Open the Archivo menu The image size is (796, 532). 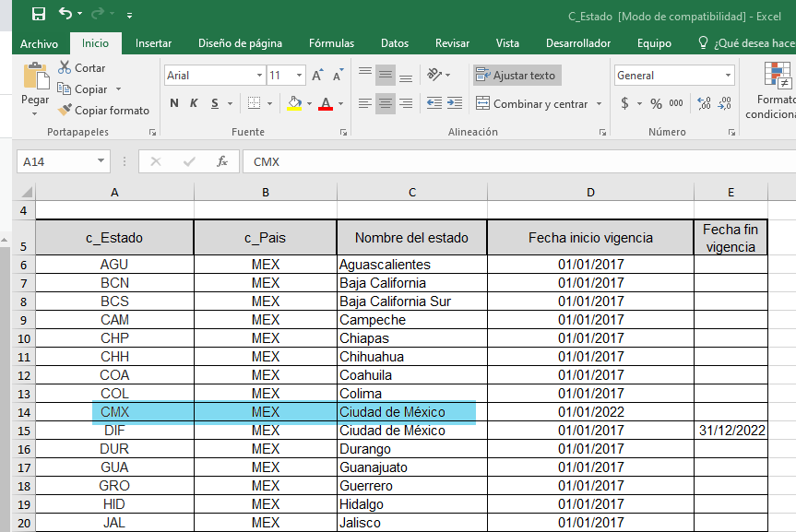pos(39,43)
